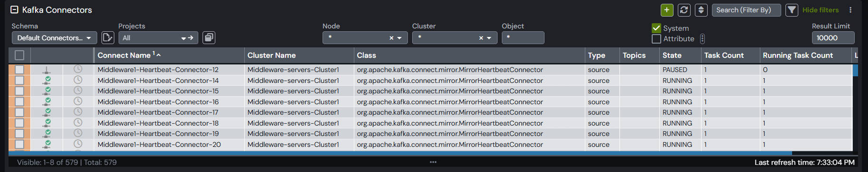Select checkbox for Heartbeat-Connector-20 row

coord(19,145)
